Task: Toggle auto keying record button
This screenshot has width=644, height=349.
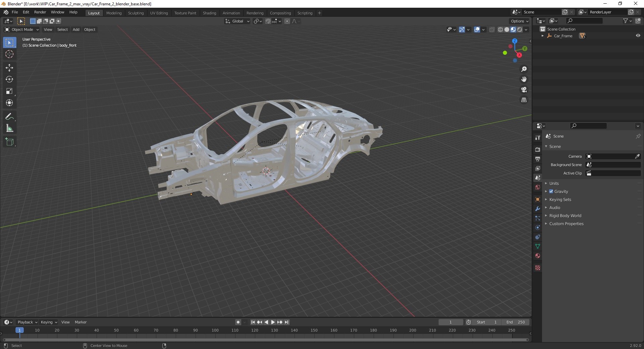Action: pyautogui.click(x=238, y=322)
